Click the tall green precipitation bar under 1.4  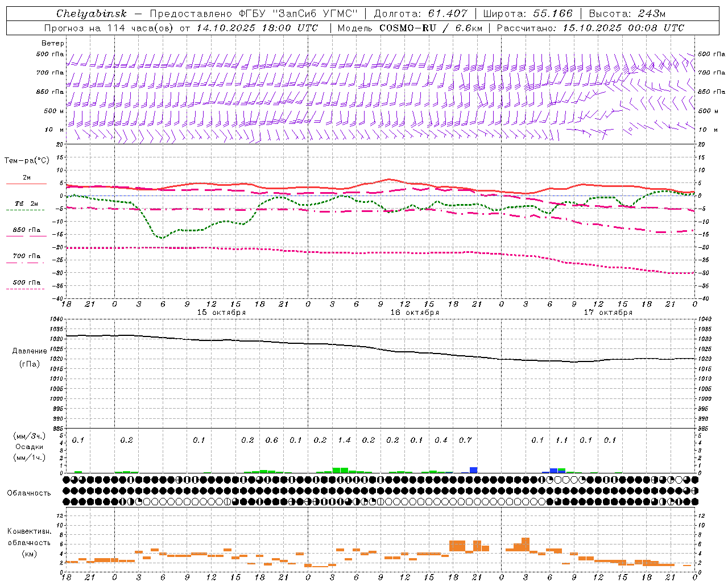click(340, 470)
